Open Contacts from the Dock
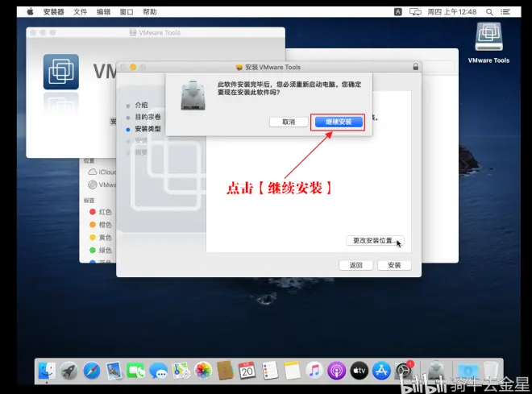532x394 pixels. [225, 371]
